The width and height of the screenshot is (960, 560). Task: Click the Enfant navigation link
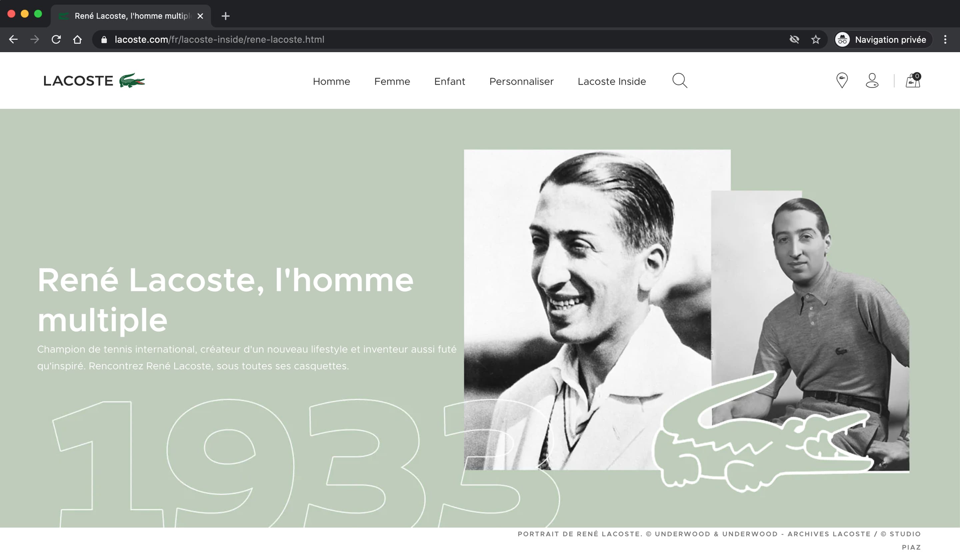pos(450,82)
